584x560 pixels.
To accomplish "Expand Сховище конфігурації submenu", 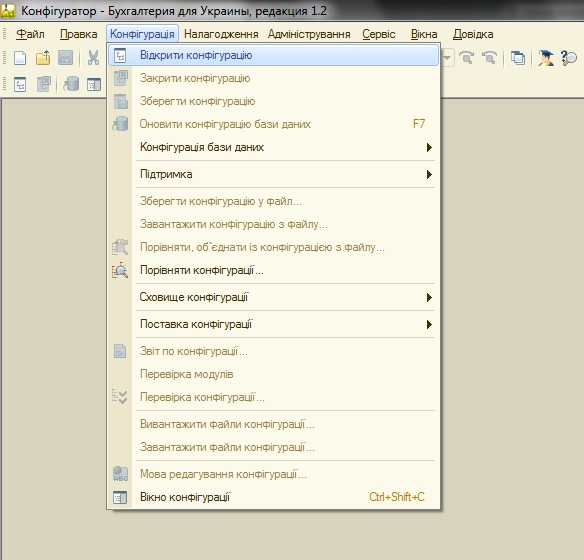I will coord(273,297).
